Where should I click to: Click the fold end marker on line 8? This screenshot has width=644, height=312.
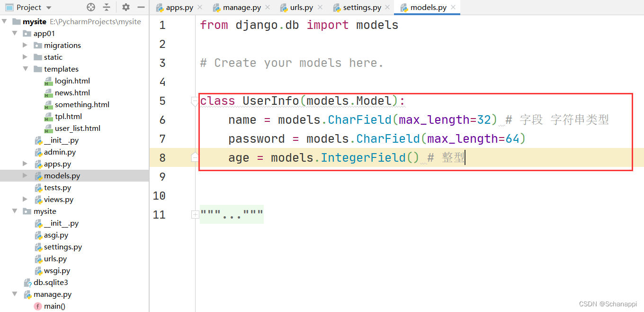click(x=195, y=157)
